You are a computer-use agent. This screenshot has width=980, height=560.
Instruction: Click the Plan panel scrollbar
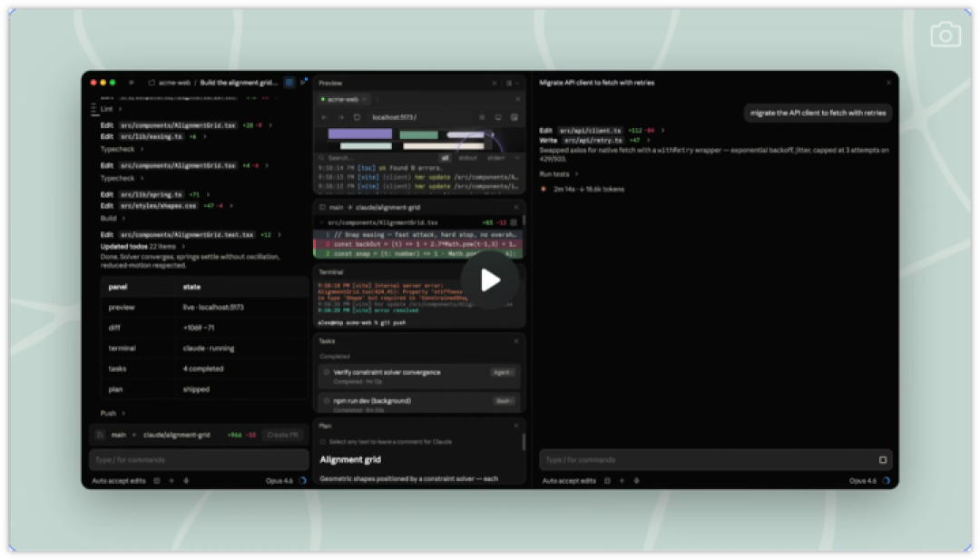524,442
